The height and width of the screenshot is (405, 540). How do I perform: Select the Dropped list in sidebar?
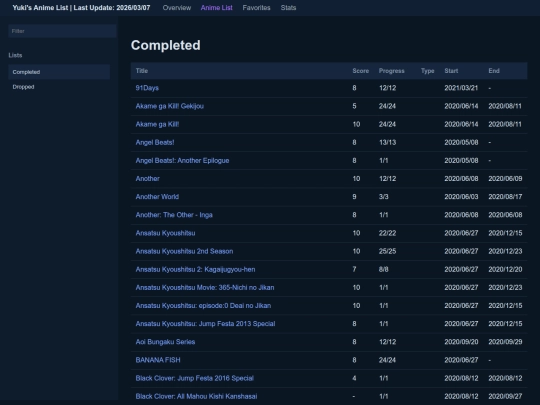click(x=59, y=87)
